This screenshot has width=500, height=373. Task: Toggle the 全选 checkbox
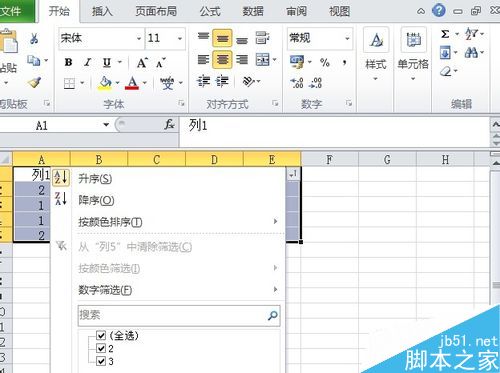[x=101, y=335]
